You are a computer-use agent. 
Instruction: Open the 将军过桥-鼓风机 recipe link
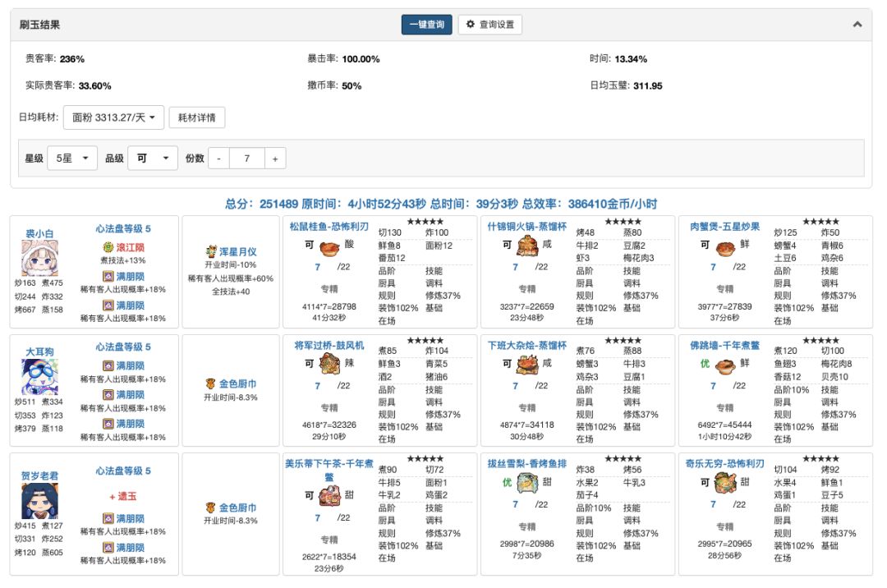(x=329, y=346)
